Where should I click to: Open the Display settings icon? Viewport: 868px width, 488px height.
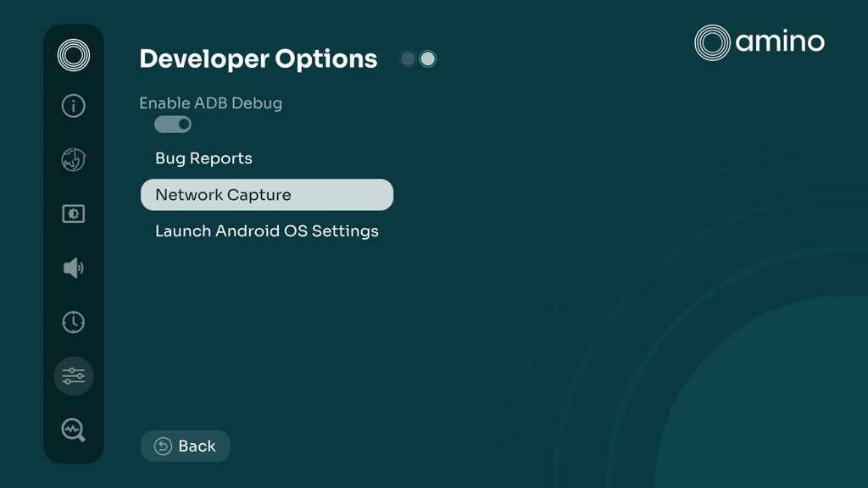[73, 213]
